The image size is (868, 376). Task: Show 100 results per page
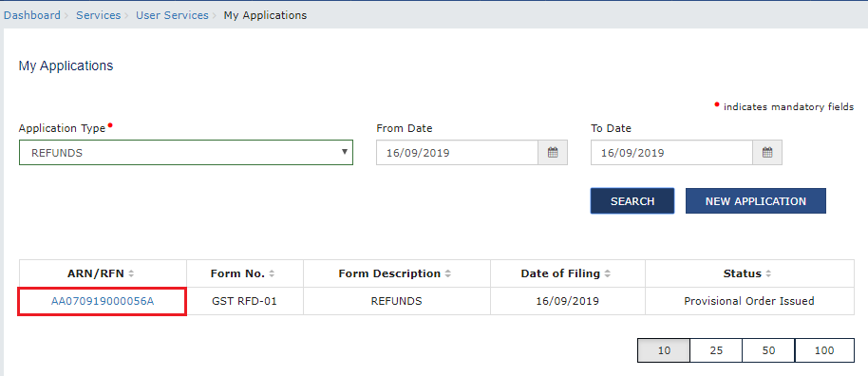[x=824, y=350]
